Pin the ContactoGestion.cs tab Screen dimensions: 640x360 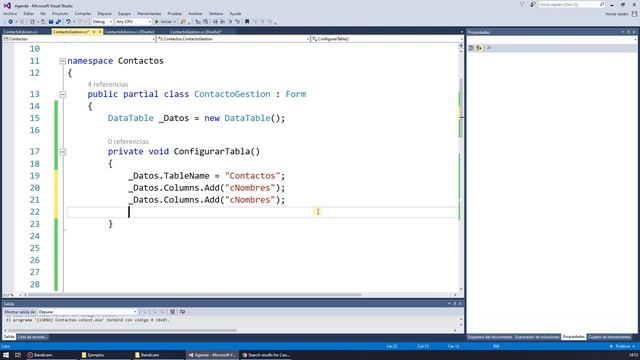click(94, 32)
